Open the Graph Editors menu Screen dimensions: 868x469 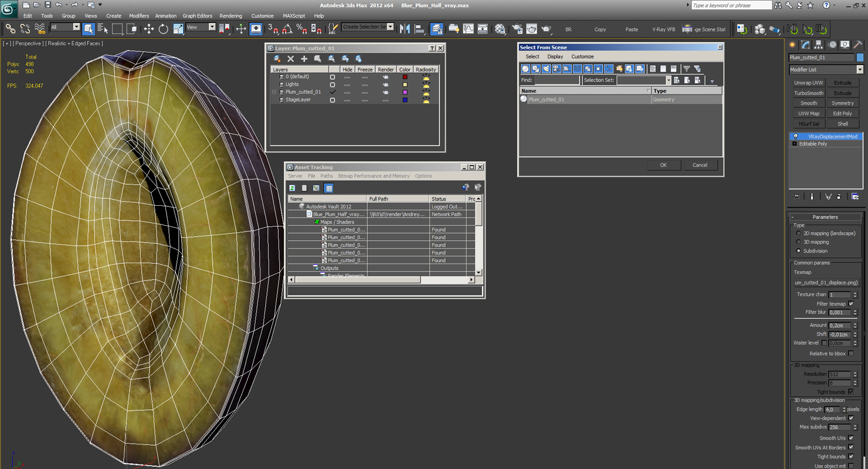pyautogui.click(x=198, y=16)
